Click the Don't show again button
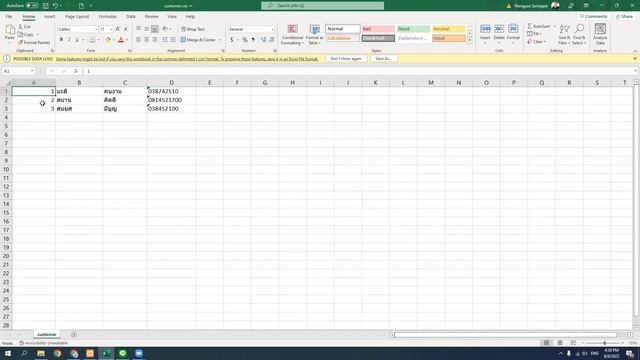Screen dimensions: 640x360 346,59
